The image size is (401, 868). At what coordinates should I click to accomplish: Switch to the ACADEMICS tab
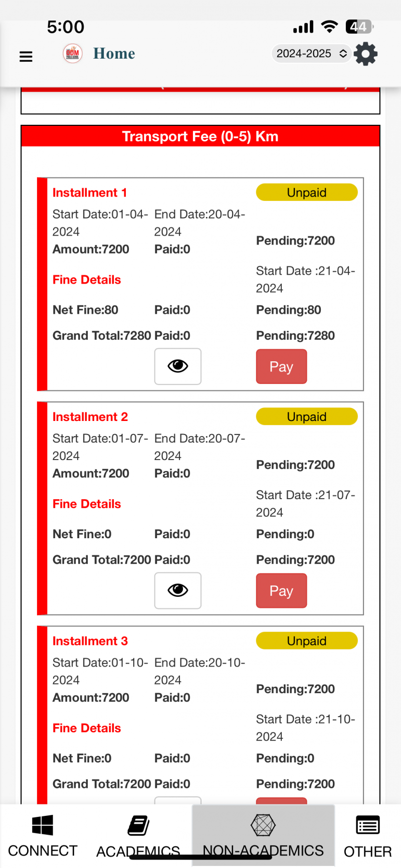tap(138, 850)
